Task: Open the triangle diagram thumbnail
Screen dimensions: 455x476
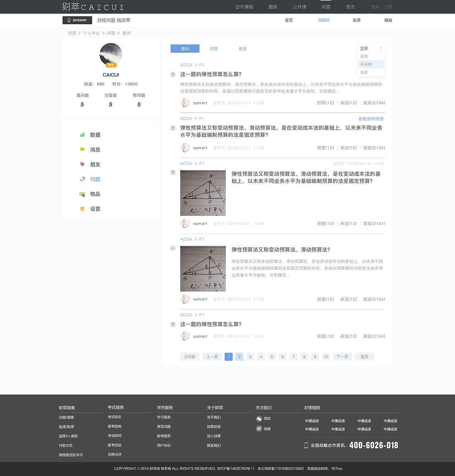Action: pos(203,193)
